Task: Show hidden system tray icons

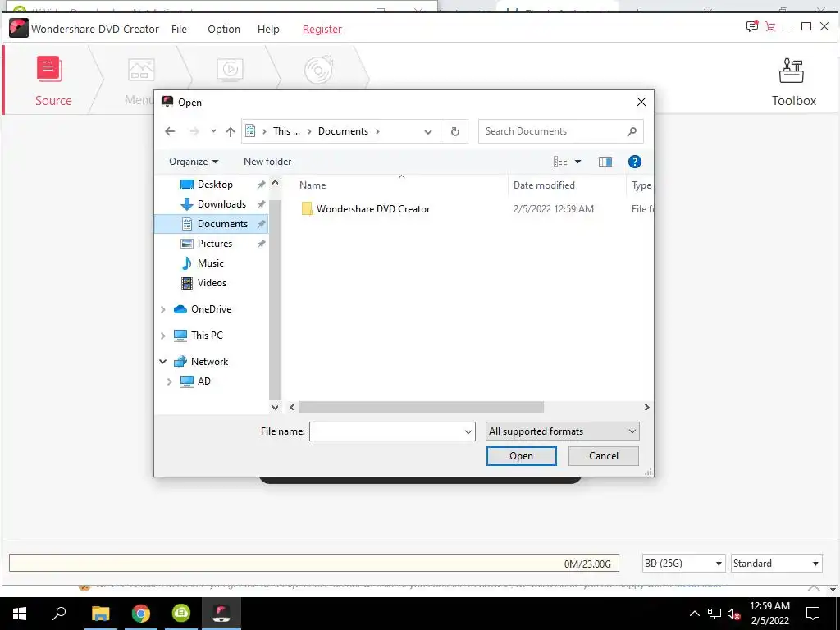Action: coord(694,614)
